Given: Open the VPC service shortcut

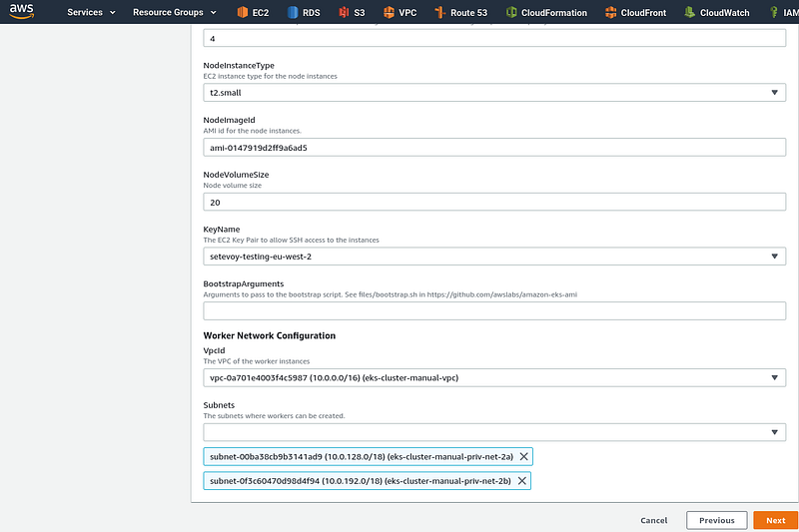Looking at the screenshot, I should [x=400, y=12].
